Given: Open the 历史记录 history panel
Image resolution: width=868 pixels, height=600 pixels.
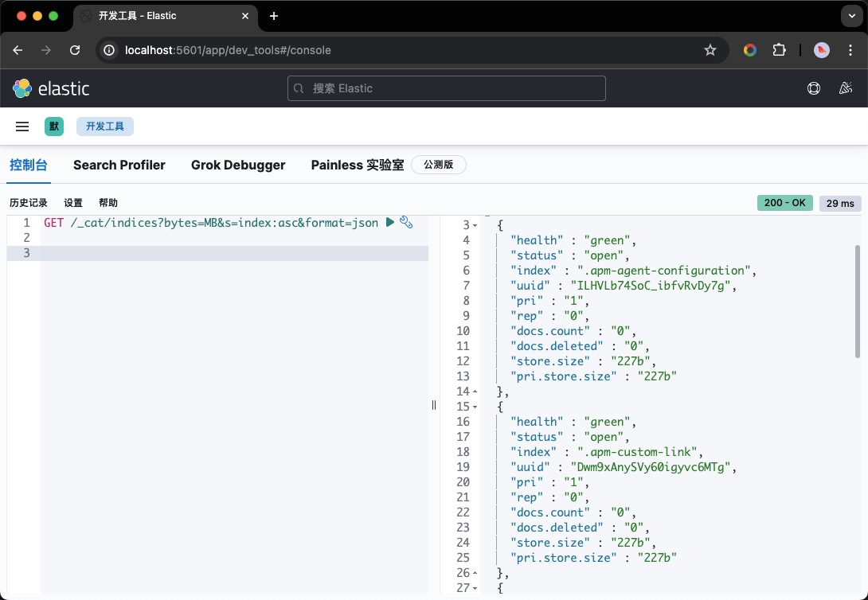Looking at the screenshot, I should pyautogui.click(x=28, y=202).
